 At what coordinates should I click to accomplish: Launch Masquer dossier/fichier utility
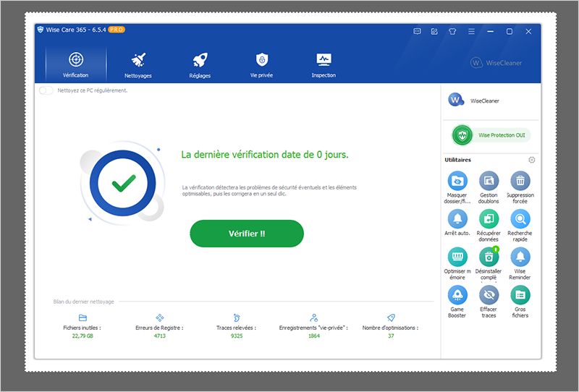click(x=457, y=187)
